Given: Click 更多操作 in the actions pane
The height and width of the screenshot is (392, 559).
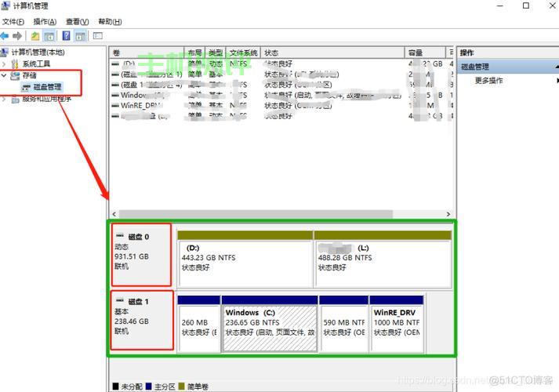Looking at the screenshot, I should [488, 81].
